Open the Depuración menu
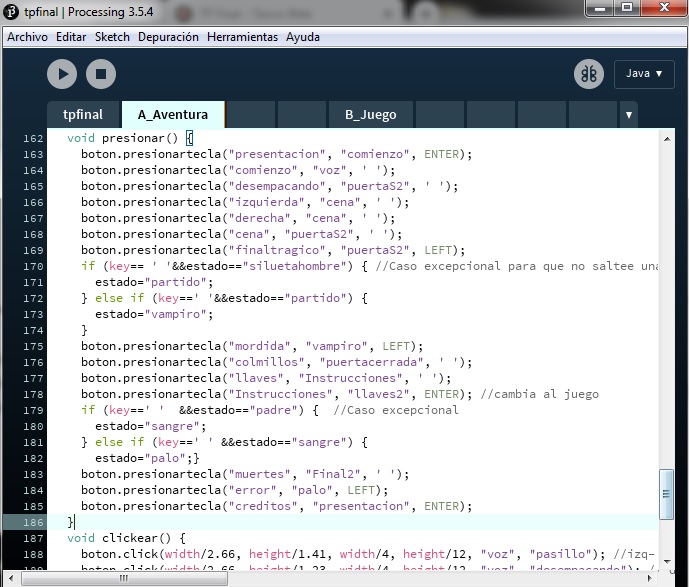 tap(168, 37)
